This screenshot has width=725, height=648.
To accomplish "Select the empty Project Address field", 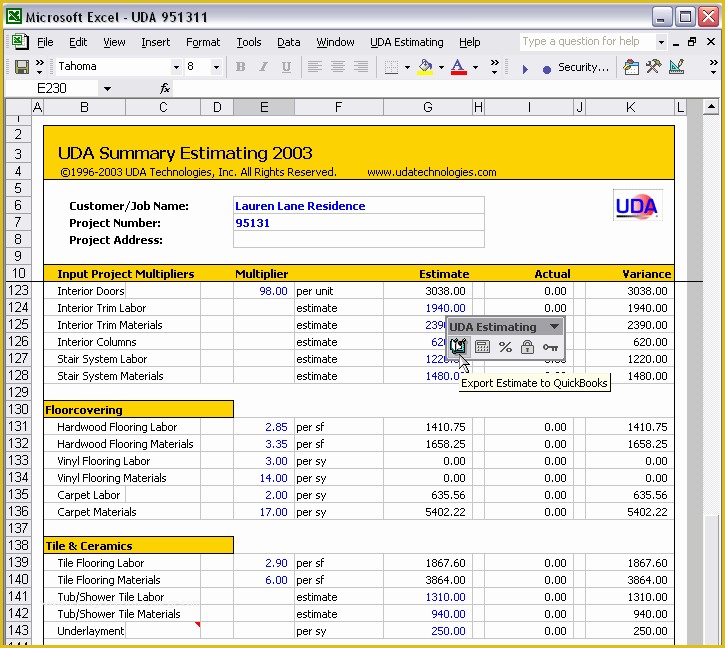I will (359, 240).
